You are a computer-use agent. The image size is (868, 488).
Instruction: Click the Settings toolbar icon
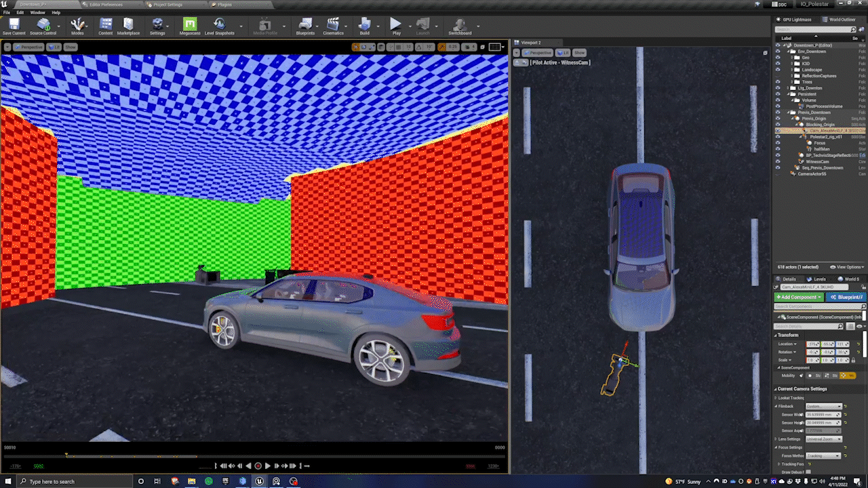tap(157, 27)
